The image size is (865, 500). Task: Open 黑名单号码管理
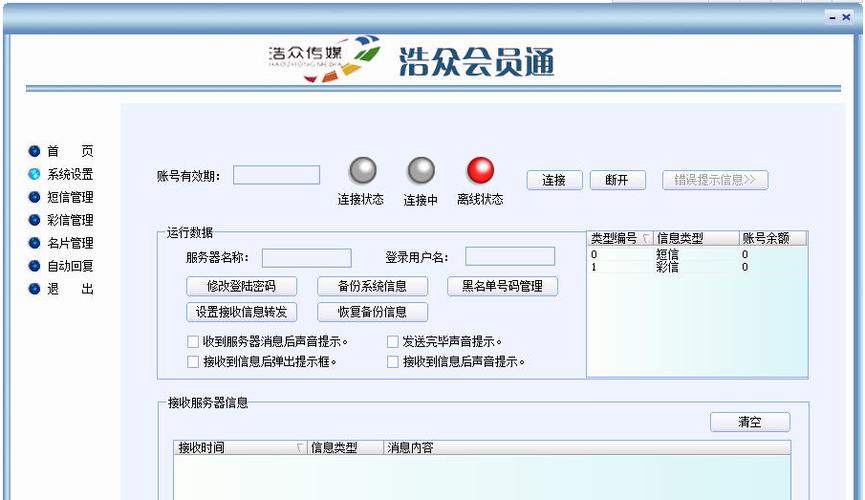(x=503, y=286)
